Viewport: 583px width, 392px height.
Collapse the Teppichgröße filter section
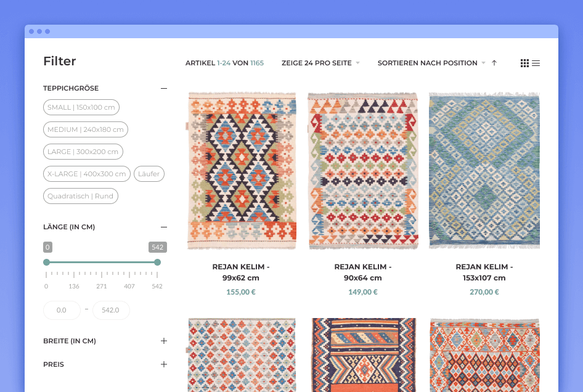tap(163, 88)
